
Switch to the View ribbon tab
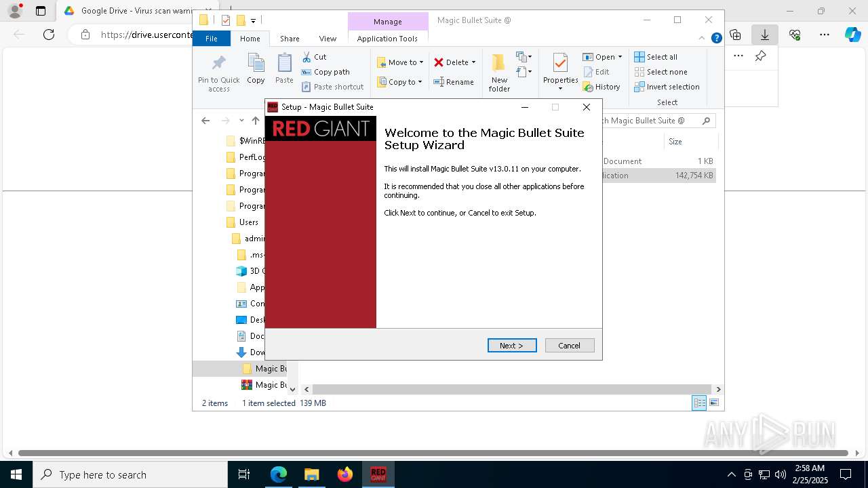click(x=328, y=39)
